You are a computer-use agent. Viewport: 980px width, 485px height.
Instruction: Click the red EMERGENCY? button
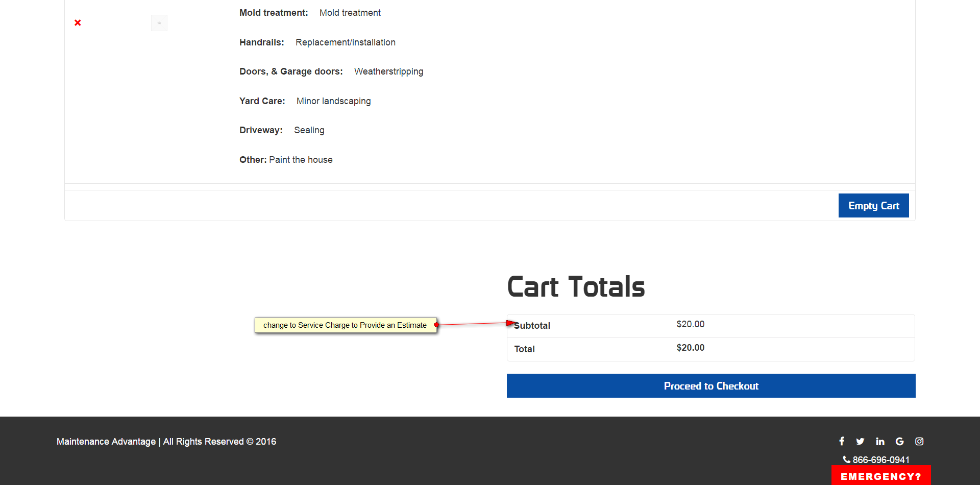coord(880,476)
